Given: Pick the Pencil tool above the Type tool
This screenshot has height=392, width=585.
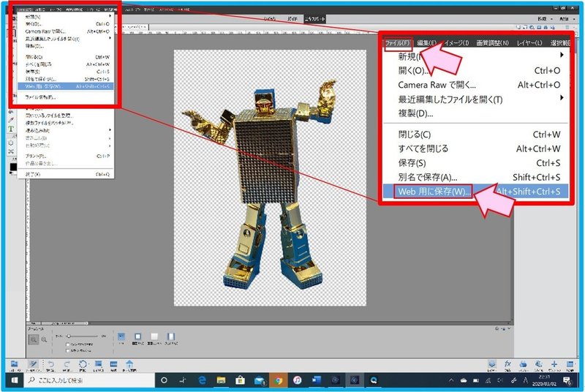Looking at the screenshot, I should [11, 120].
